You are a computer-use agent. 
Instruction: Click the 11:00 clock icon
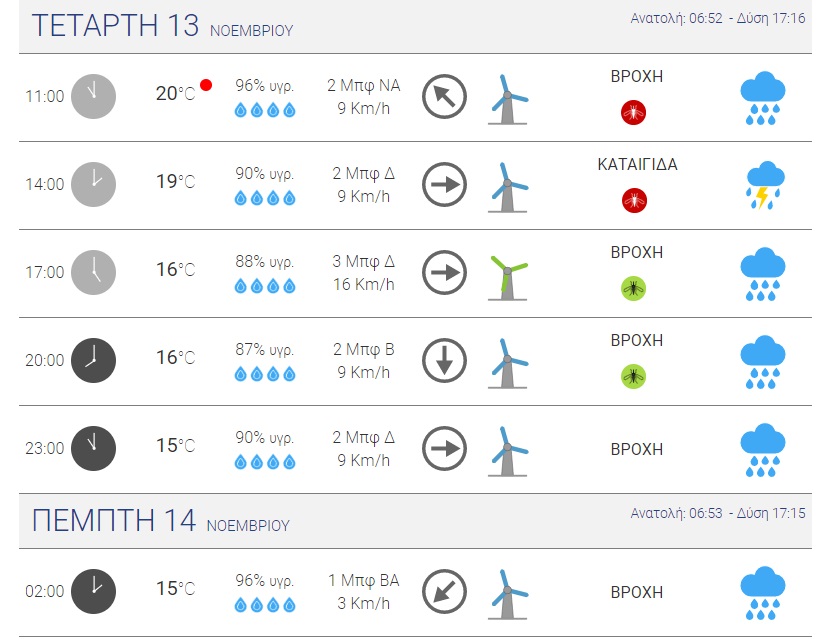point(94,96)
